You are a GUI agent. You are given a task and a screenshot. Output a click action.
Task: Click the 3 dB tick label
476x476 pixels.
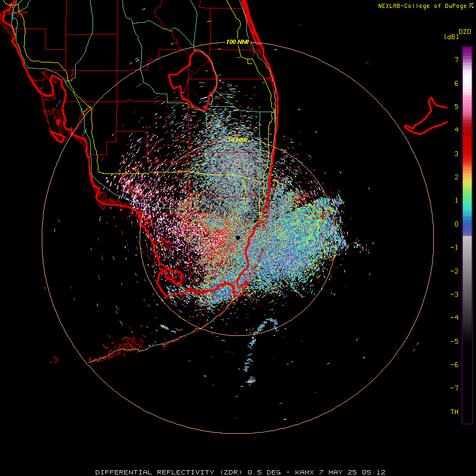(x=456, y=153)
